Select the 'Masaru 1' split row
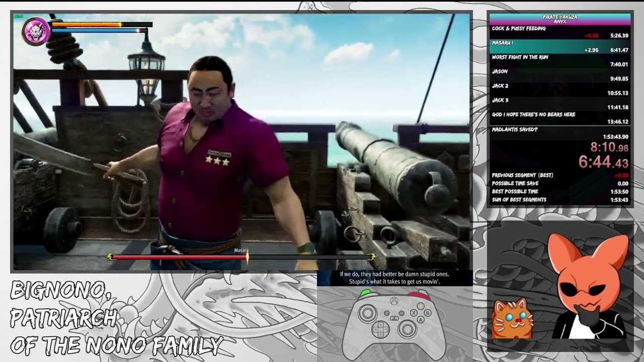 [560, 46]
